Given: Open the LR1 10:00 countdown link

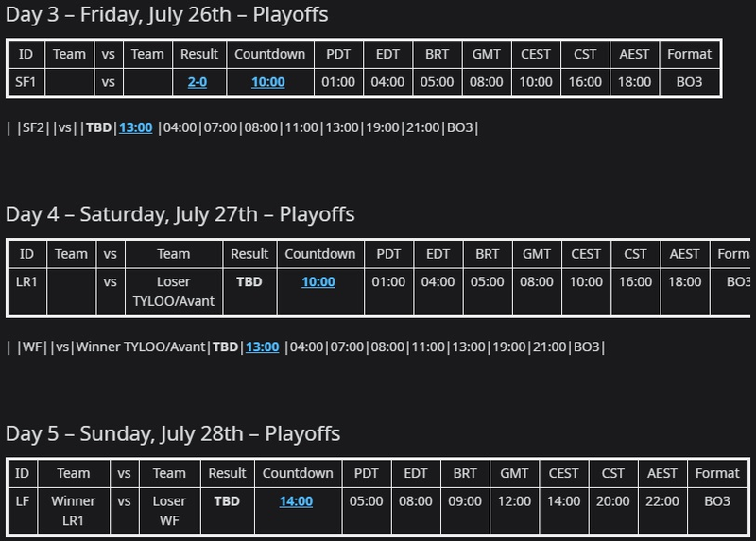Looking at the screenshot, I should tap(318, 281).
